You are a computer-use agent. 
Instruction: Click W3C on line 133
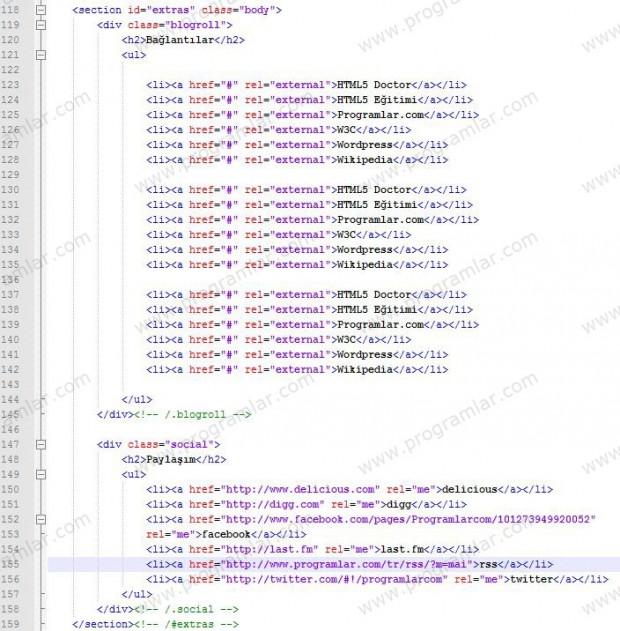click(x=346, y=235)
